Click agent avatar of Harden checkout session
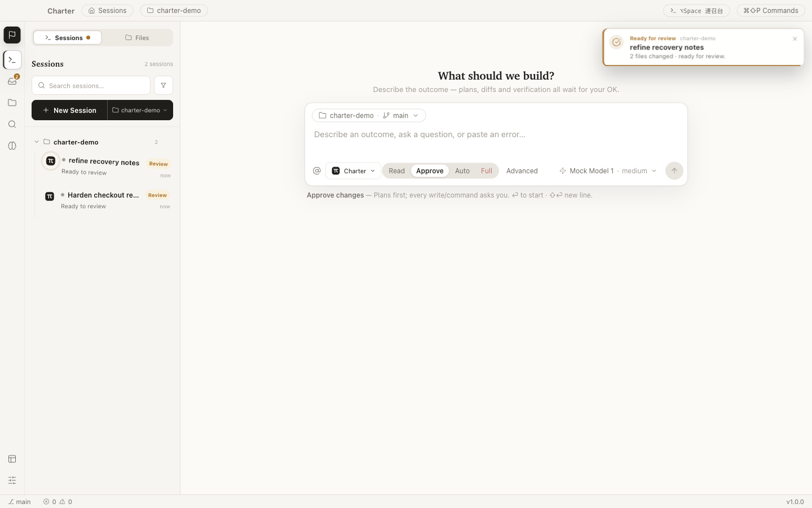 (50, 196)
